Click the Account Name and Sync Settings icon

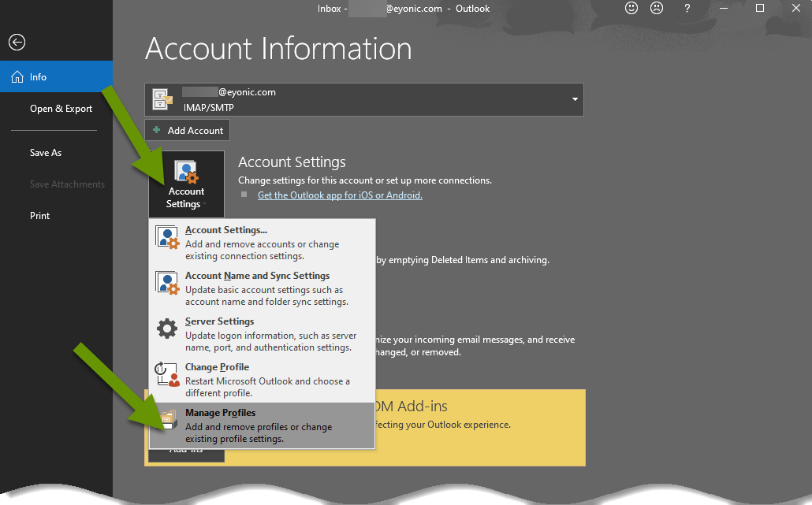click(167, 283)
